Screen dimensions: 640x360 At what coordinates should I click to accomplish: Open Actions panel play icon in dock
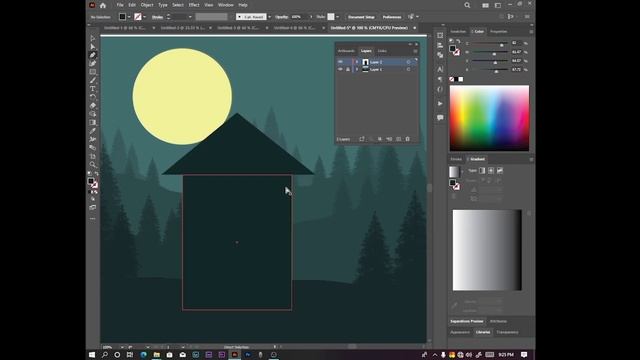[440, 104]
